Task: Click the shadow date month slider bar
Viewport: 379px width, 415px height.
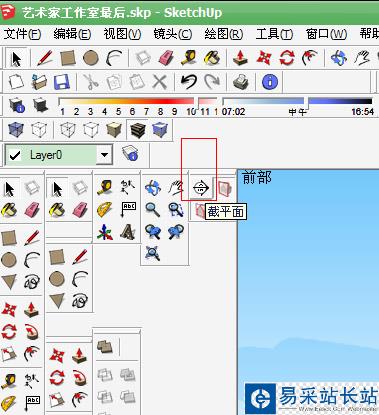Action: [138, 101]
